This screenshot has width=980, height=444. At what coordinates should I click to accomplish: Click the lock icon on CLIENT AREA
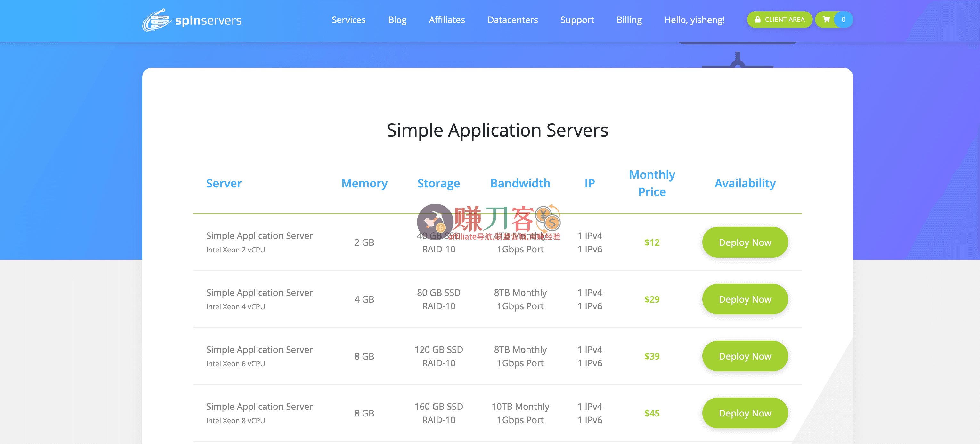pyautogui.click(x=758, y=20)
